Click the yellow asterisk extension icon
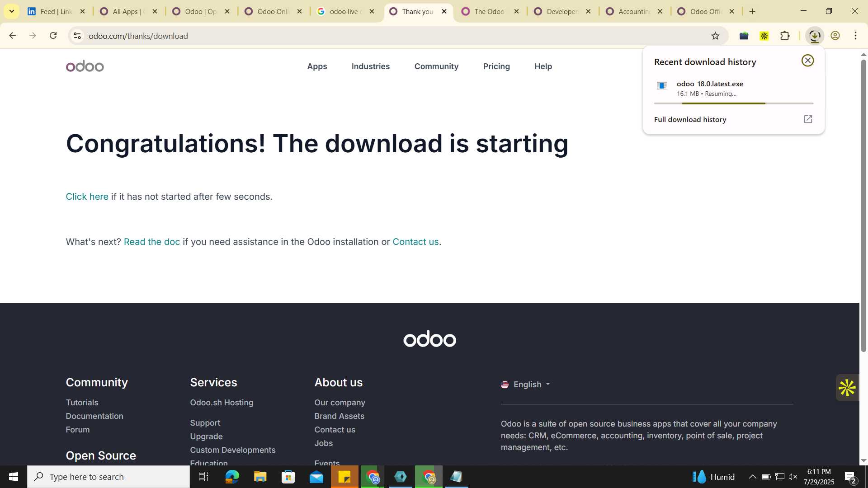 764,36
